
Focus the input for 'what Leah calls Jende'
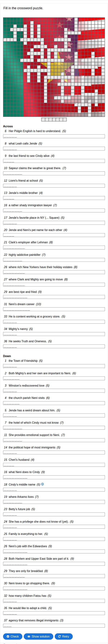pos(54,149)
